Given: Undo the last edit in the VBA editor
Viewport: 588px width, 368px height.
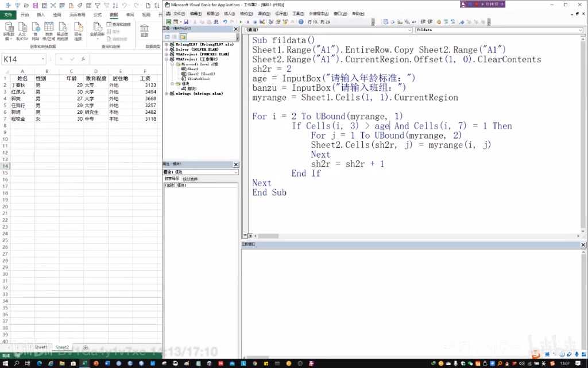Looking at the screenshot, I should tap(225, 22).
